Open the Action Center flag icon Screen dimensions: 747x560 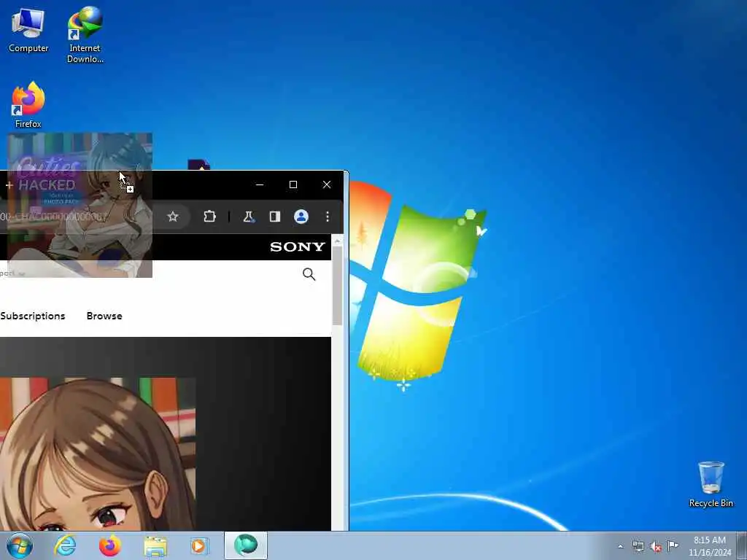click(x=673, y=545)
